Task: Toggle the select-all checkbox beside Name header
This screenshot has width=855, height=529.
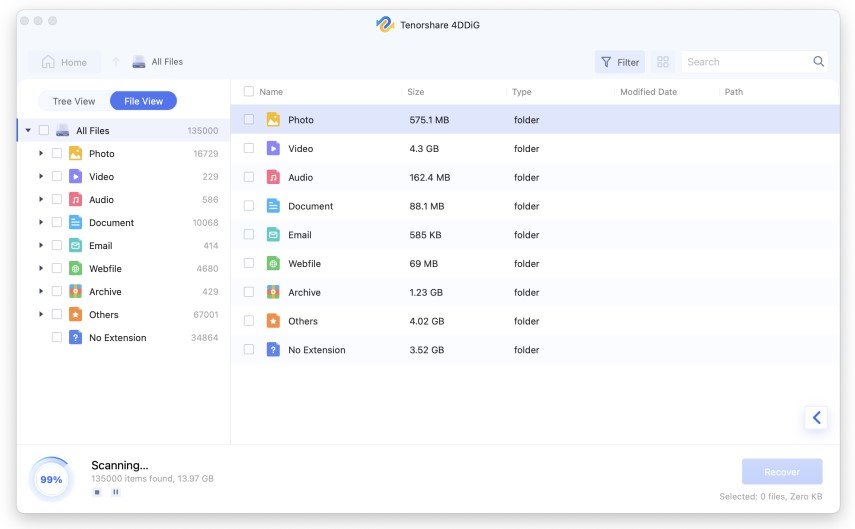Action: tap(249, 92)
